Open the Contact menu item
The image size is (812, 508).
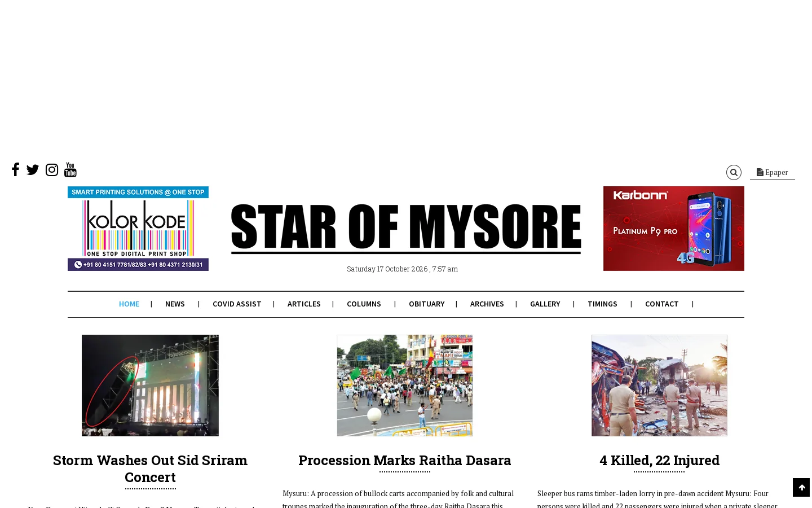click(x=662, y=304)
